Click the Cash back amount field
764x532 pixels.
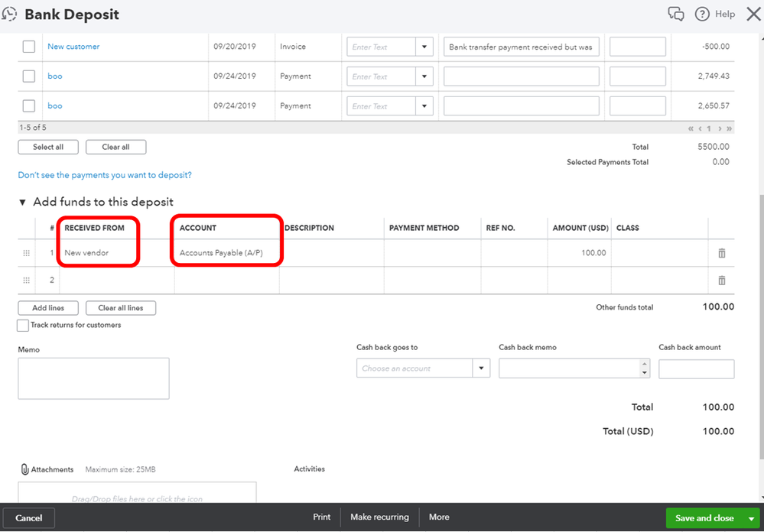(696, 369)
